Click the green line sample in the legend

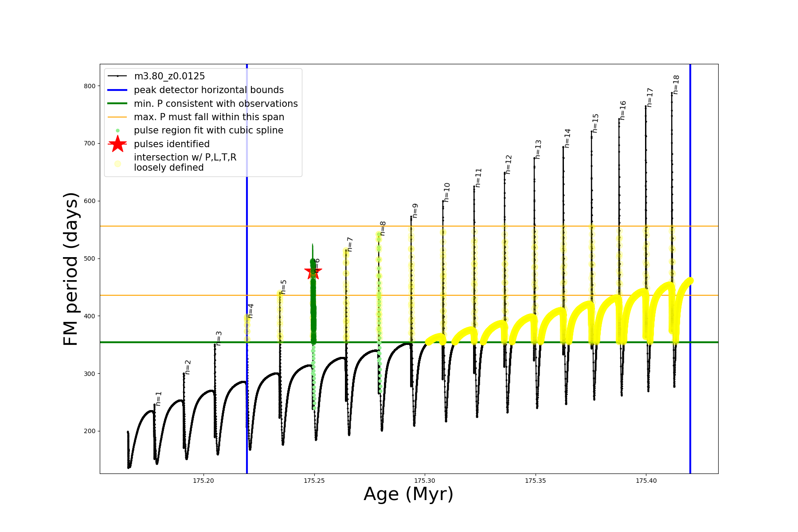[117, 103]
